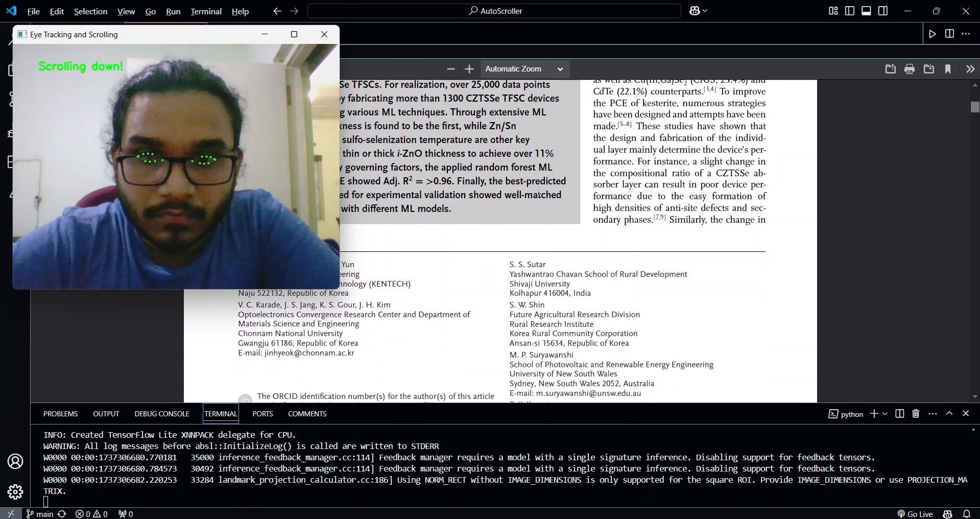Synchronize changes icon in status bar
The height and width of the screenshot is (519, 980).
coord(62,513)
